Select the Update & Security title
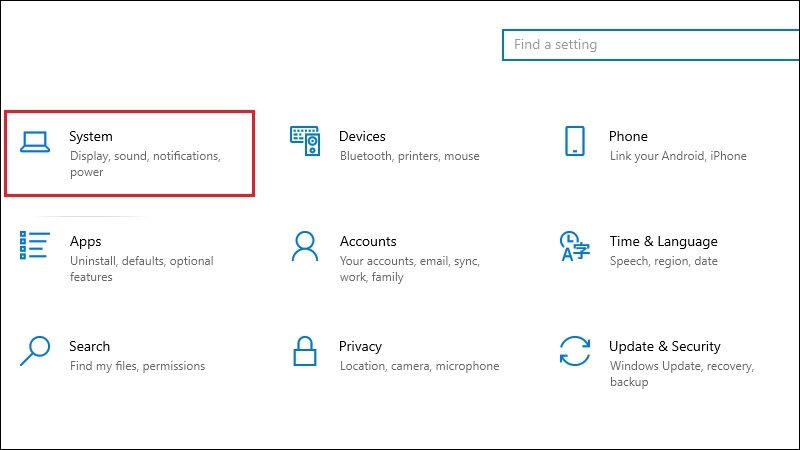 click(665, 347)
